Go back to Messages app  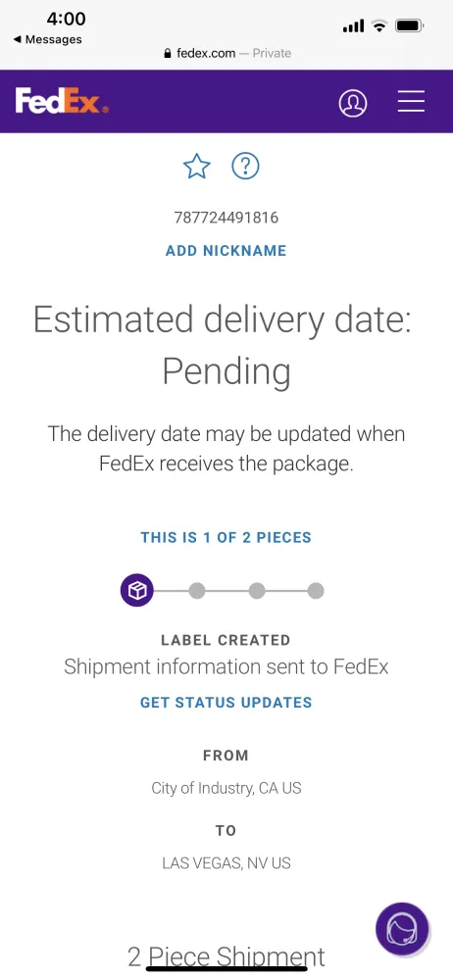(x=47, y=39)
